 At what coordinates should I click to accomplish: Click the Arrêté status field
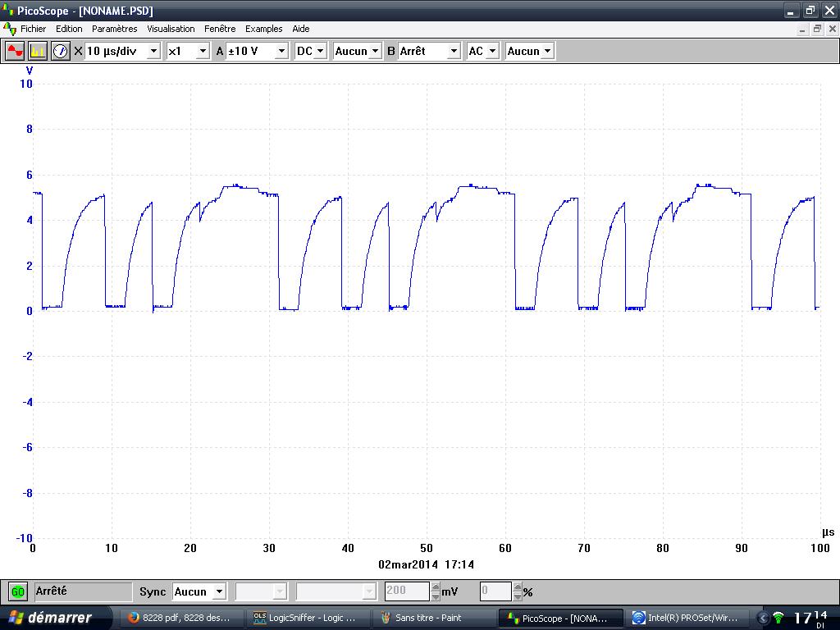(x=84, y=592)
